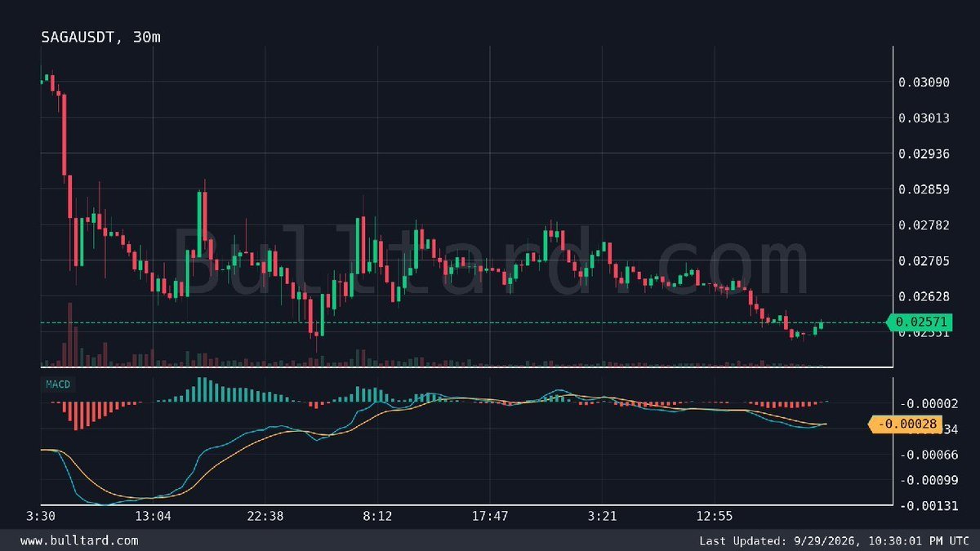Select the 3:30 time axis label
Image resolution: width=980 pixels, height=551 pixels.
point(41,517)
